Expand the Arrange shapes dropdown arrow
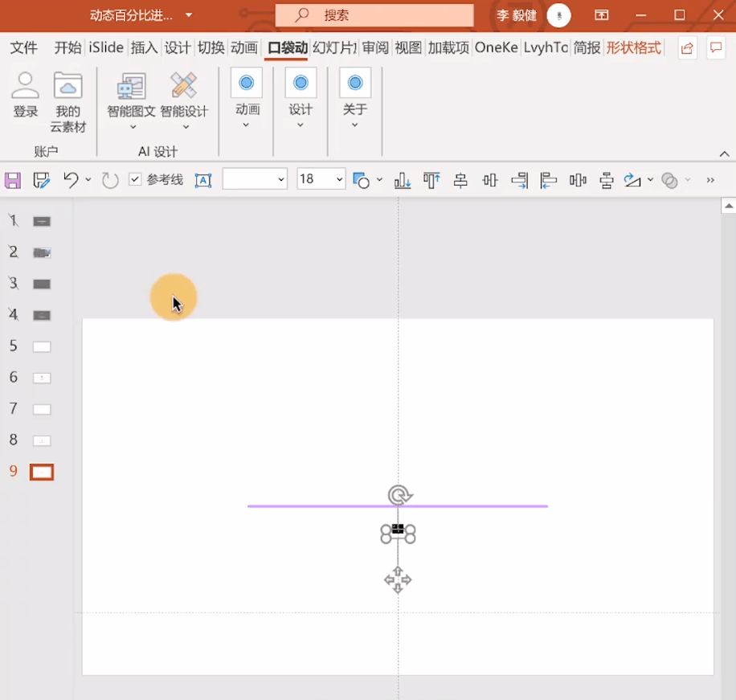This screenshot has height=700, width=736. click(379, 180)
